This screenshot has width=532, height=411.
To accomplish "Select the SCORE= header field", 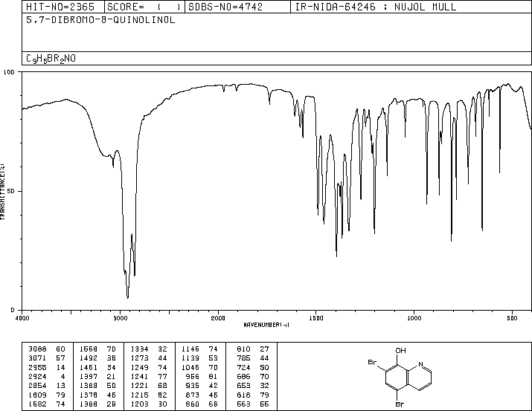I will pyautogui.click(x=144, y=7).
